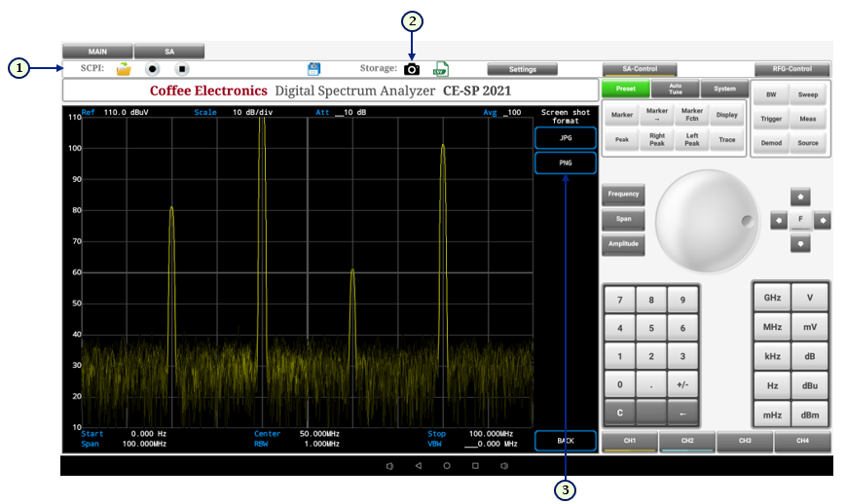This screenshot has height=504, width=846.
Task: Open the Settings button
Action: pyautogui.click(x=523, y=69)
